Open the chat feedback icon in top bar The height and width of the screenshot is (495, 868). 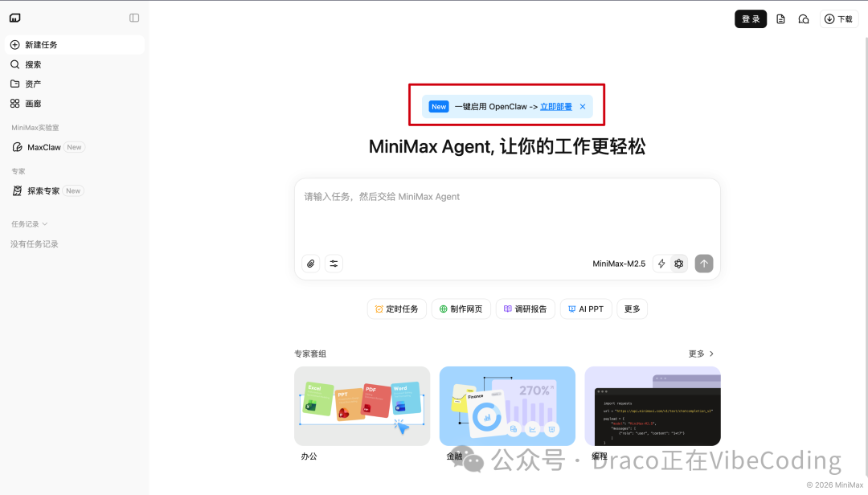[804, 18]
